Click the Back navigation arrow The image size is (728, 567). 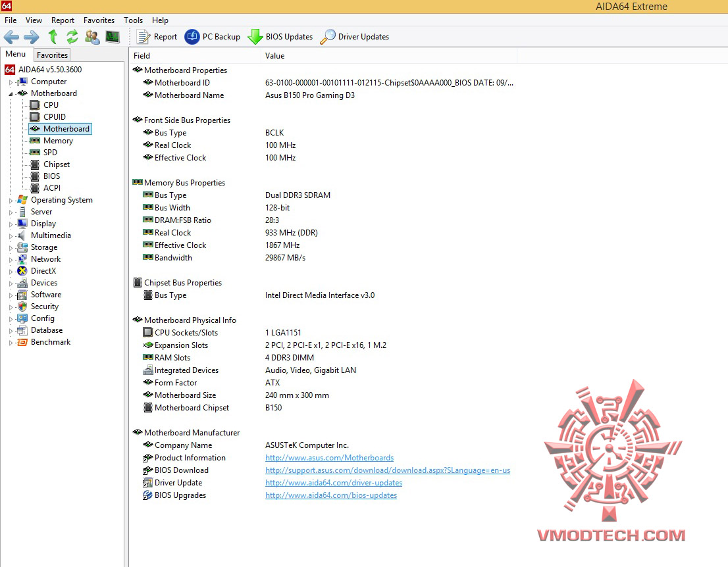11,37
